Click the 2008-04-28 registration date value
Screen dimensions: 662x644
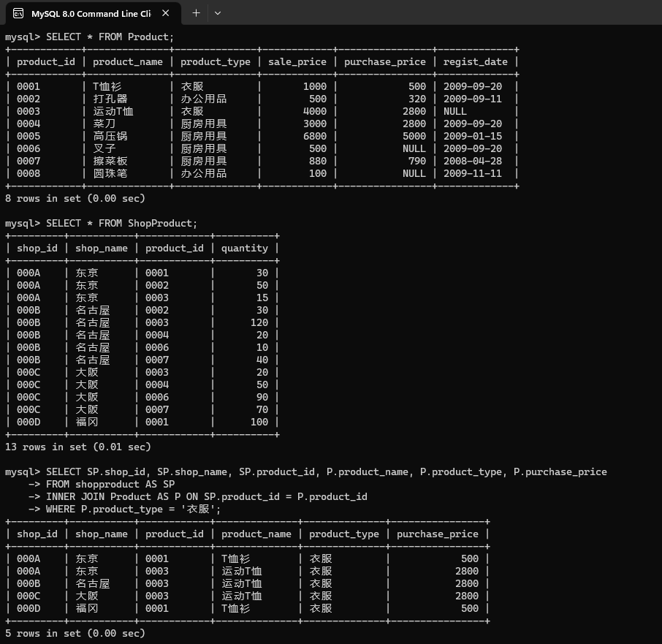click(x=472, y=161)
